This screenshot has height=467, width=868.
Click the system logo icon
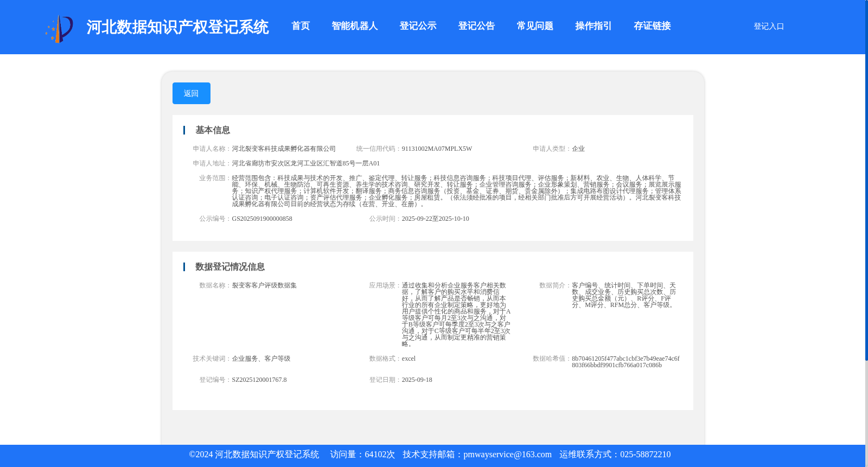[x=59, y=28]
